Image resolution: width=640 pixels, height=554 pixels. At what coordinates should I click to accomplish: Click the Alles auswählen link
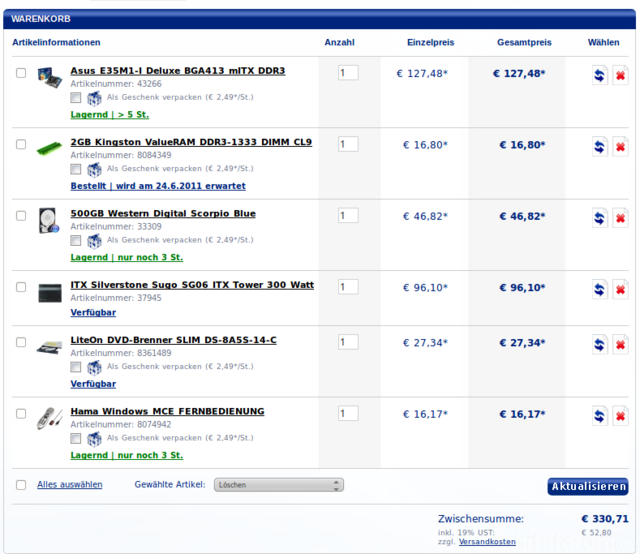point(70,485)
